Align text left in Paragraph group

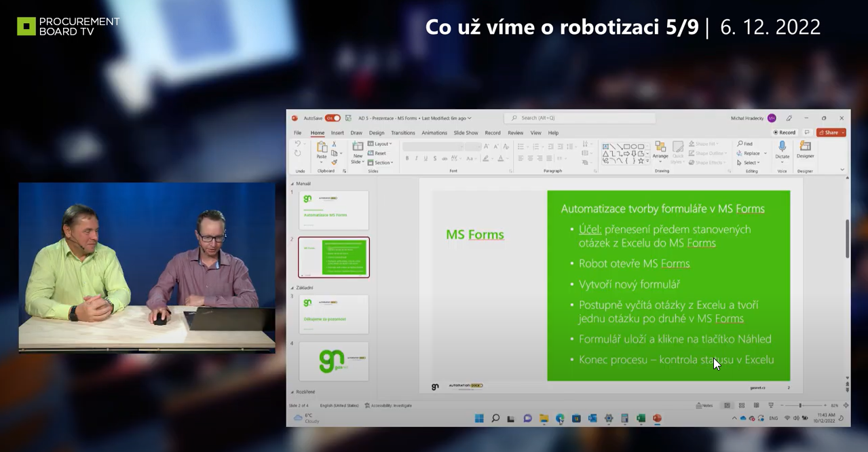[x=521, y=159]
